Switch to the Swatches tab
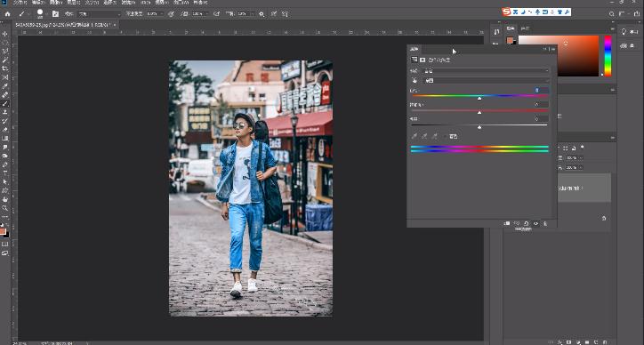Screen dimensions: 644x345 (525, 28)
